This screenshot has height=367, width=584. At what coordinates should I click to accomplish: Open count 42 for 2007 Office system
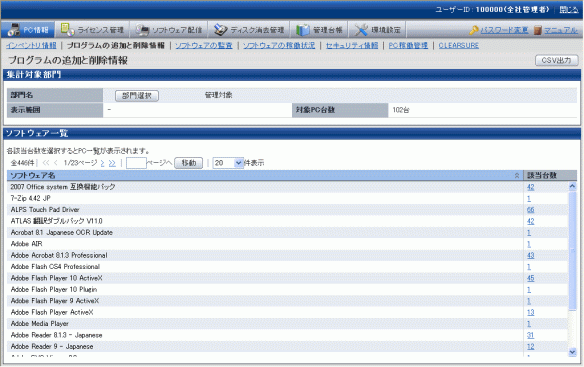tap(531, 187)
